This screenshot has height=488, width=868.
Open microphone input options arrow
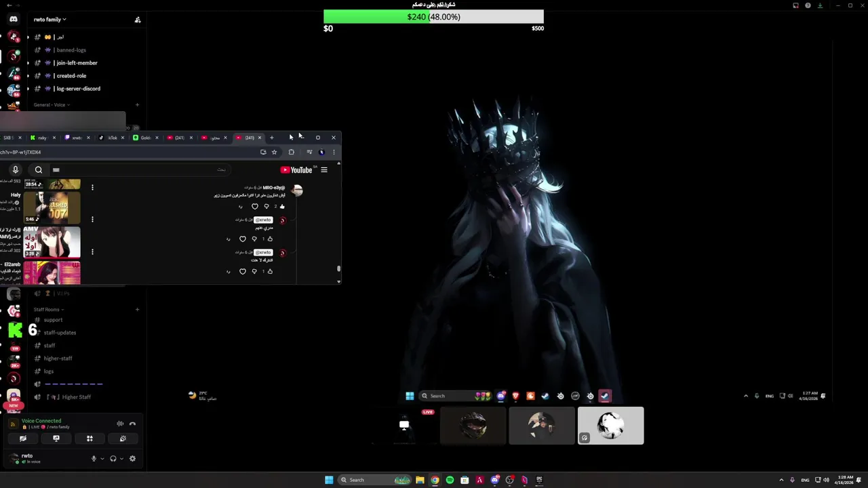[102, 459]
